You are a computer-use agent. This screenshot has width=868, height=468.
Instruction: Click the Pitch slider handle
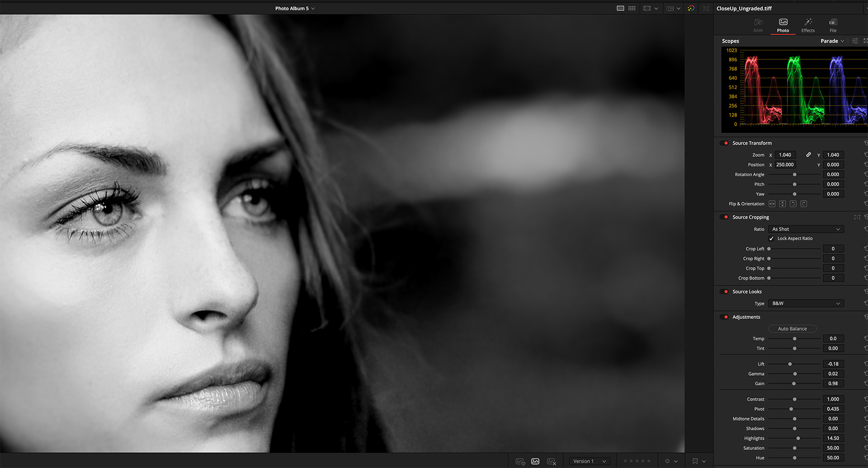[795, 184]
